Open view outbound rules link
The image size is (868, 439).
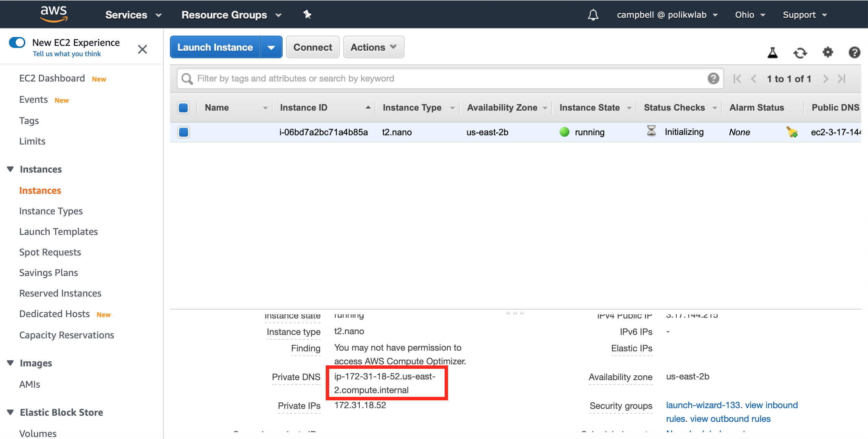tap(730, 419)
